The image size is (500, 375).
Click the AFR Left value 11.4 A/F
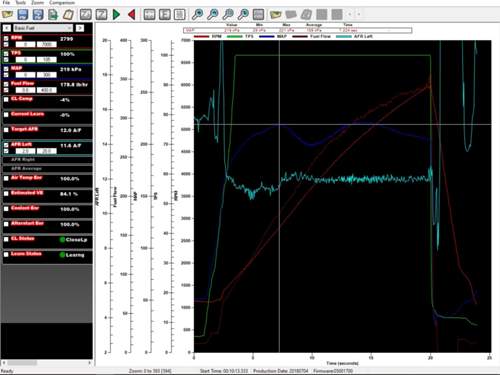pyautogui.click(x=71, y=146)
